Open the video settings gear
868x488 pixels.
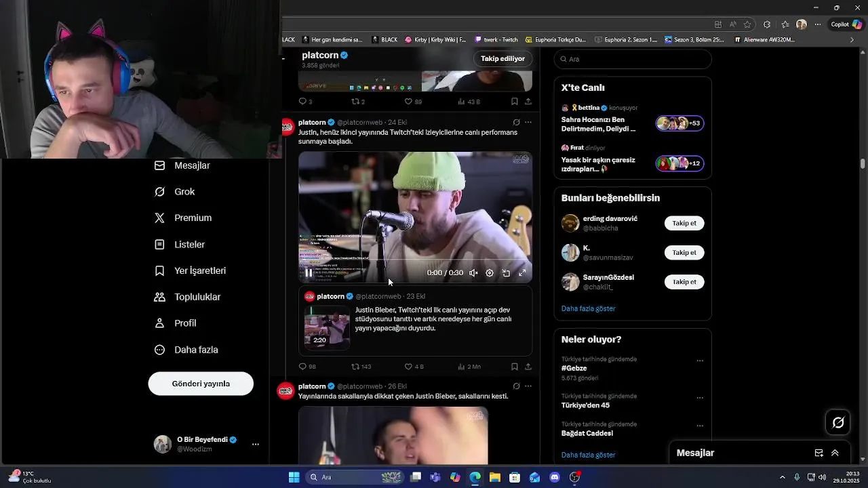(x=490, y=273)
